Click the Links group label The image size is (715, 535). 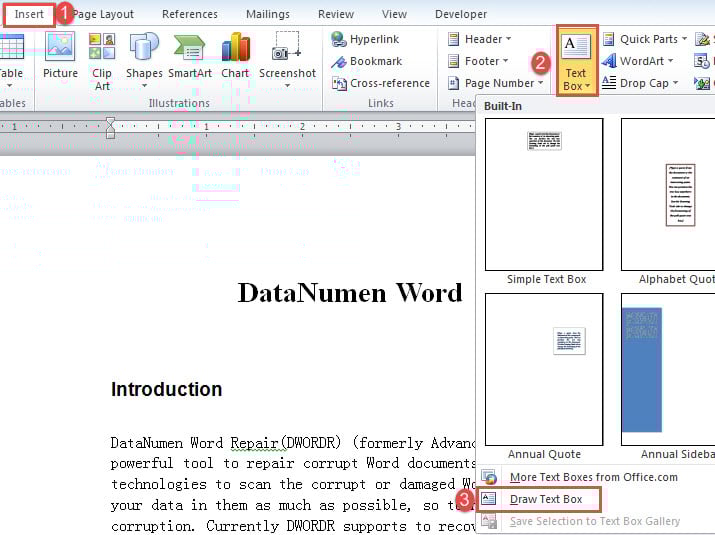[381, 103]
